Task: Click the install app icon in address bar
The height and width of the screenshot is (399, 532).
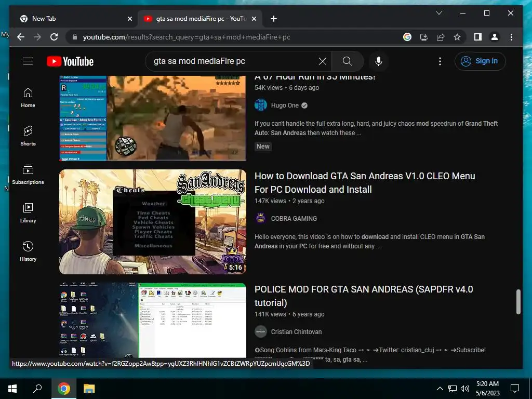Action: tap(424, 37)
